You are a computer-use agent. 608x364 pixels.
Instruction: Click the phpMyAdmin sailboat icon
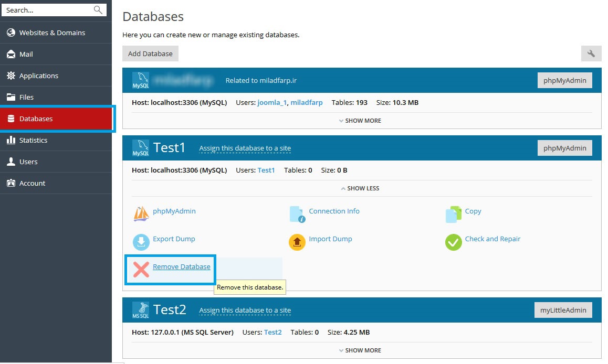(141, 213)
